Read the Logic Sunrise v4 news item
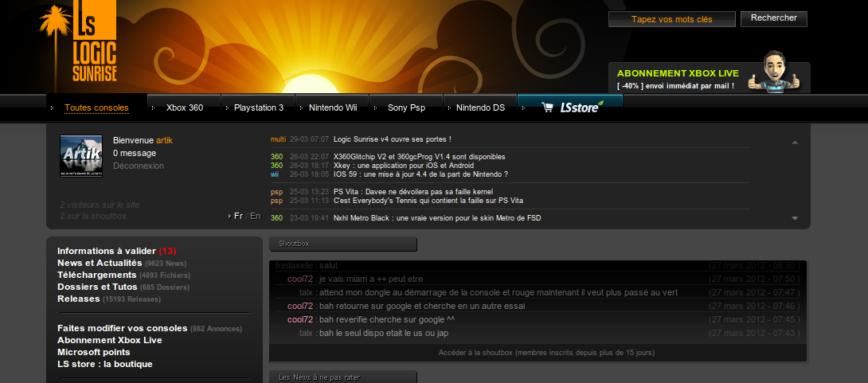This screenshot has width=868, height=383. coord(393,139)
